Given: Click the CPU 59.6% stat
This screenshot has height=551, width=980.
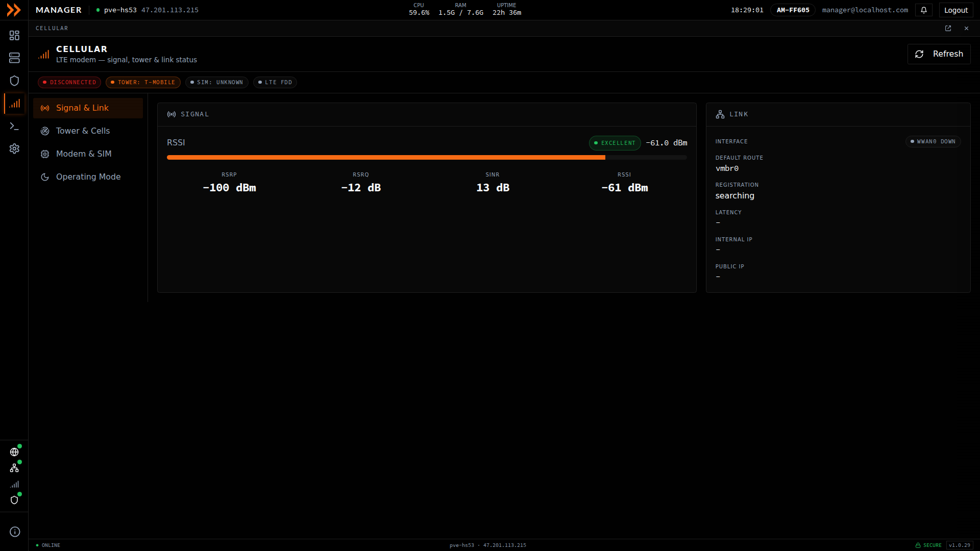Looking at the screenshot, I should coord(419,9).
